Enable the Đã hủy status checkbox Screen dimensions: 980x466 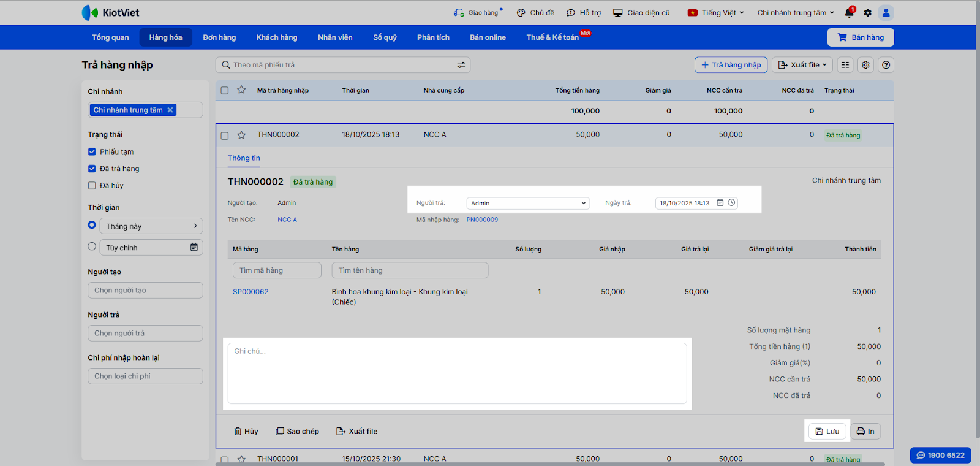tap(92, 186)
